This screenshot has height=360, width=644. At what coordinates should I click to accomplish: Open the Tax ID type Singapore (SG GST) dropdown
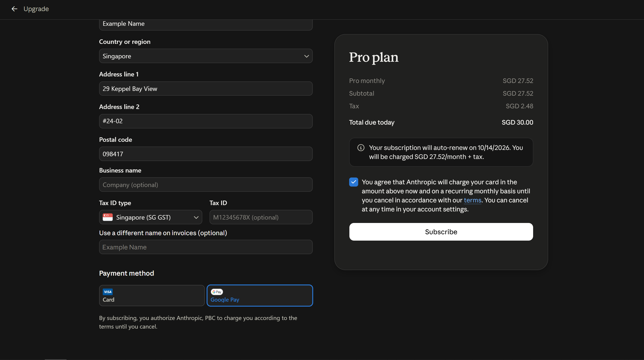[x=150, y=217]
